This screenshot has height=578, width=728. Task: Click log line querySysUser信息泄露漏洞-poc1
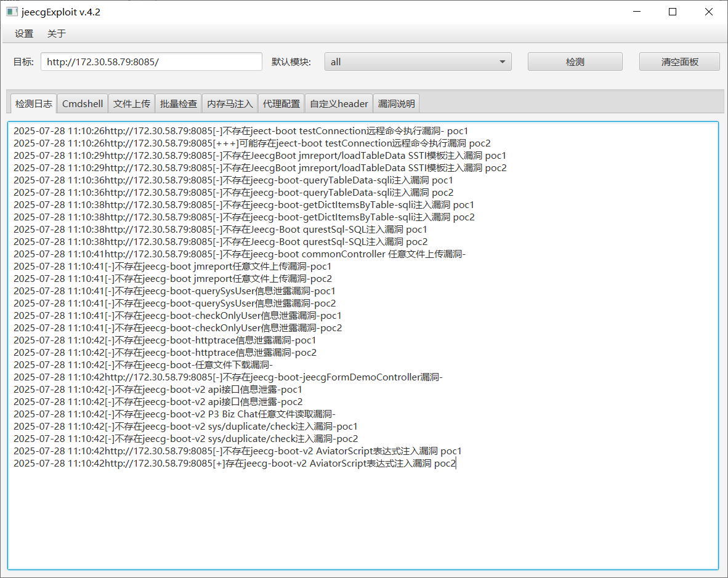click(174, 291)
